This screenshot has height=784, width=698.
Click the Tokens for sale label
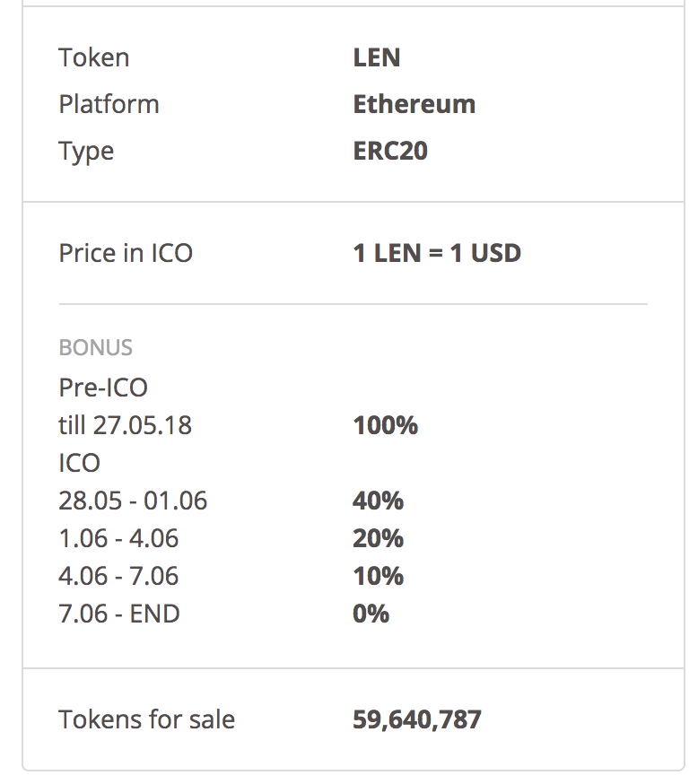click(x=147, y=719)
